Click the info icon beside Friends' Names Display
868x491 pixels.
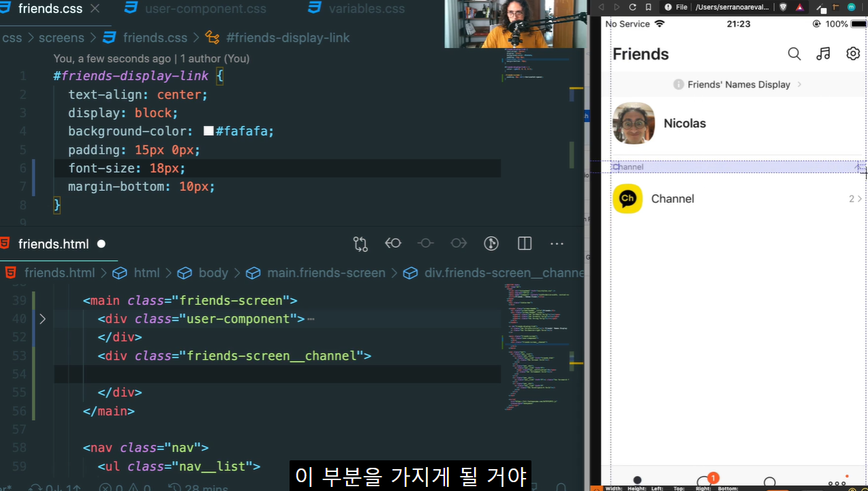tap(679, 85)
